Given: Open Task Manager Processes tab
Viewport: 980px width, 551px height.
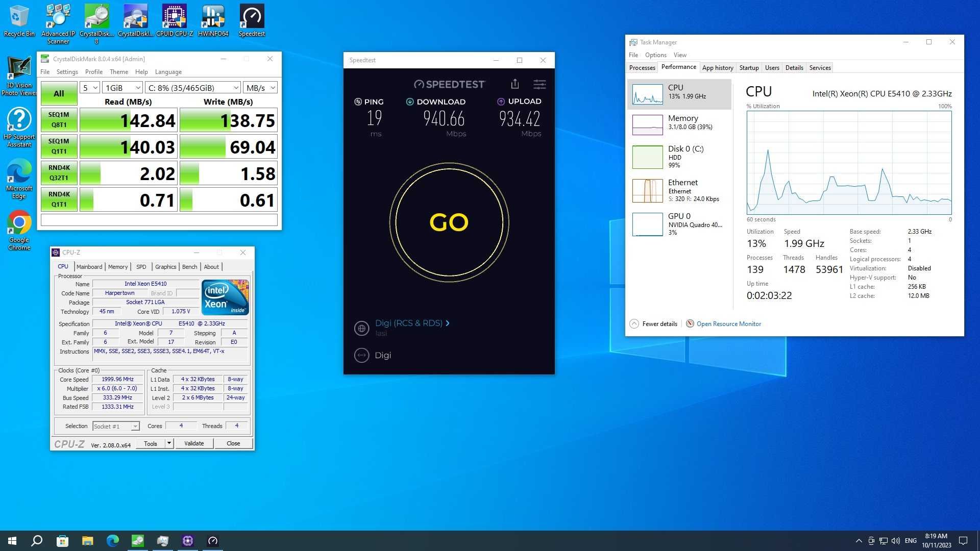Looking at the screenshot, I should tap(642, 68).
